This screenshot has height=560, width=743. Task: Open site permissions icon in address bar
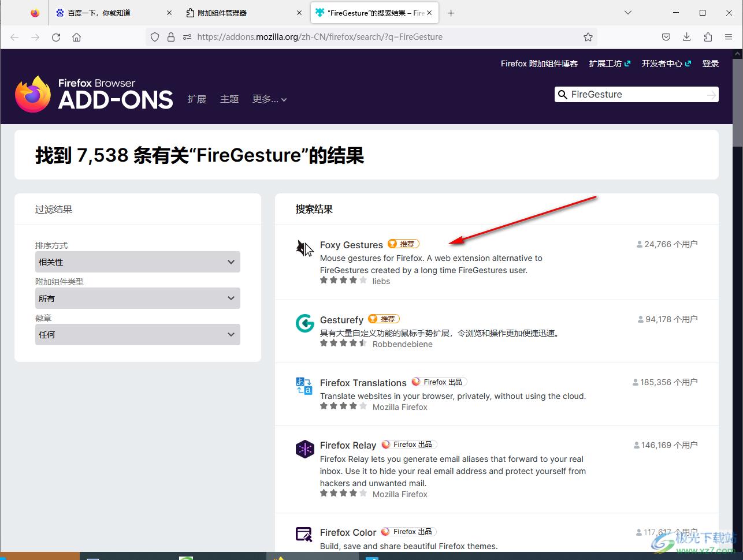(x=187, y=37)
